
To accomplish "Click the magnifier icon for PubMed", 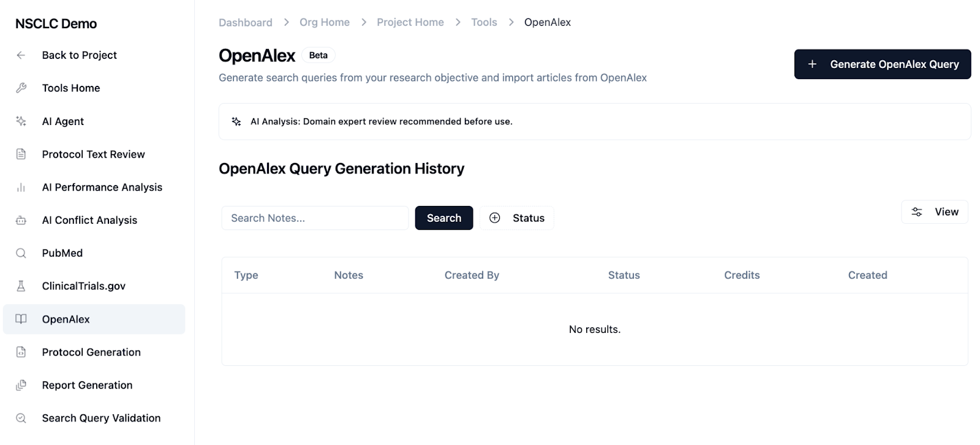I will click(21, 253).
